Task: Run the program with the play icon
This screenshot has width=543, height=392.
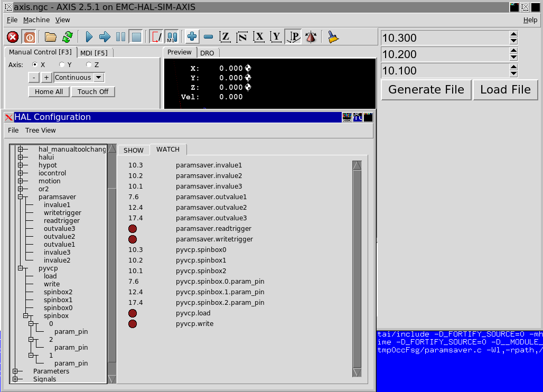Action: click(x=89, y=37)
